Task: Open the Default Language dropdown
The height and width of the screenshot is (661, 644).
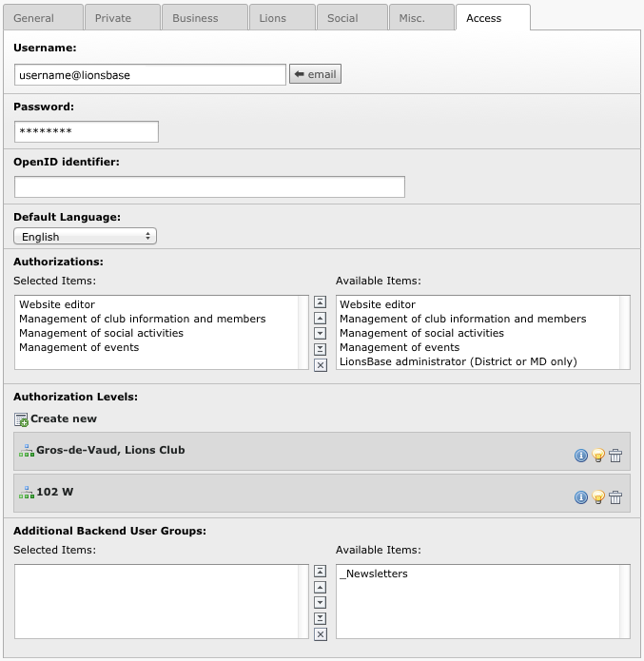Action: coord(85,237)
